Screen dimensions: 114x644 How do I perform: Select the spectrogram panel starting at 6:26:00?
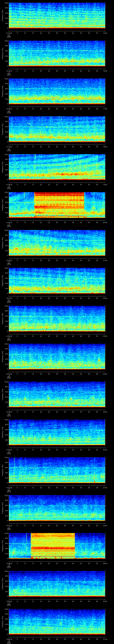point(57,470)
